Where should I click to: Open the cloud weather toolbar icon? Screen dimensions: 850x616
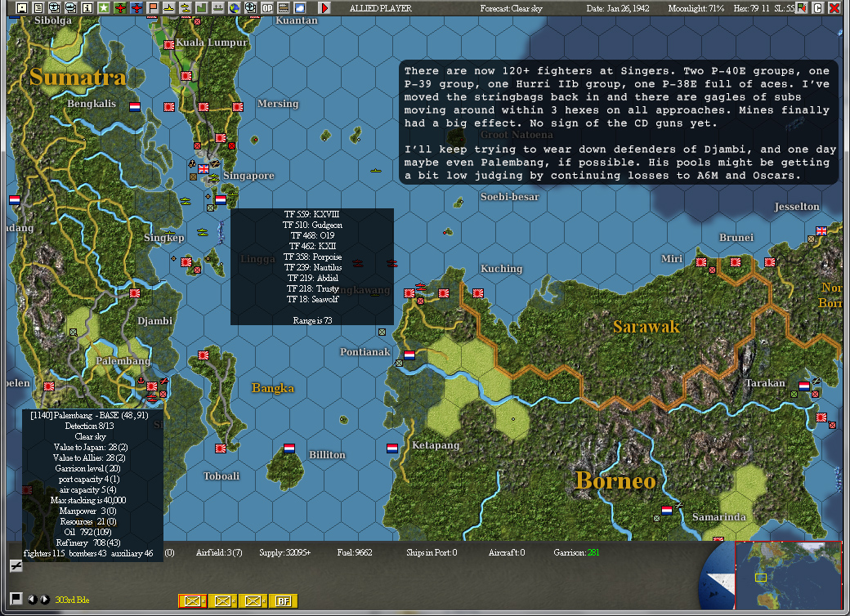[x=299, y=7]
